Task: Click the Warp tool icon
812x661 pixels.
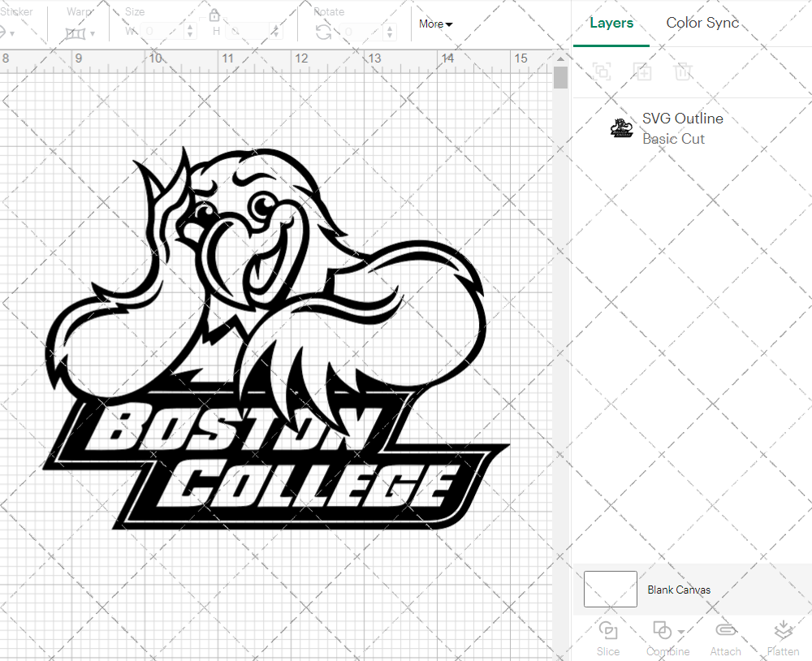Action: 76,32
